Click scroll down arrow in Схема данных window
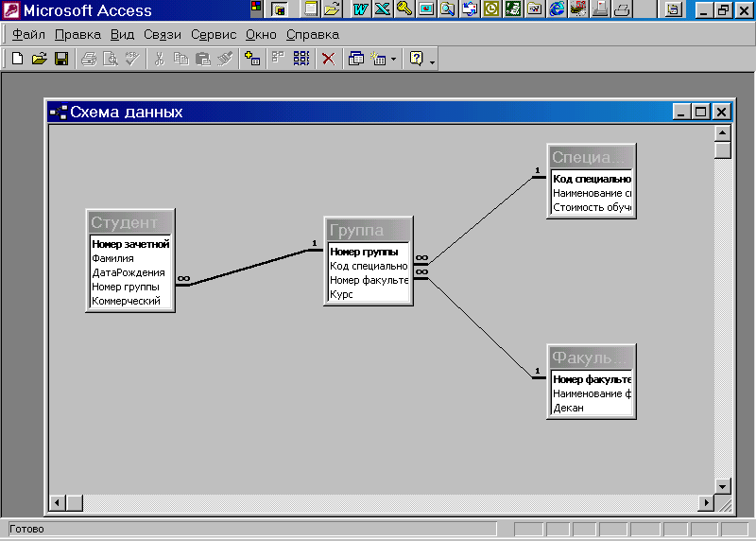This screenshot has width=756, height=541. [x=722, y=486]
